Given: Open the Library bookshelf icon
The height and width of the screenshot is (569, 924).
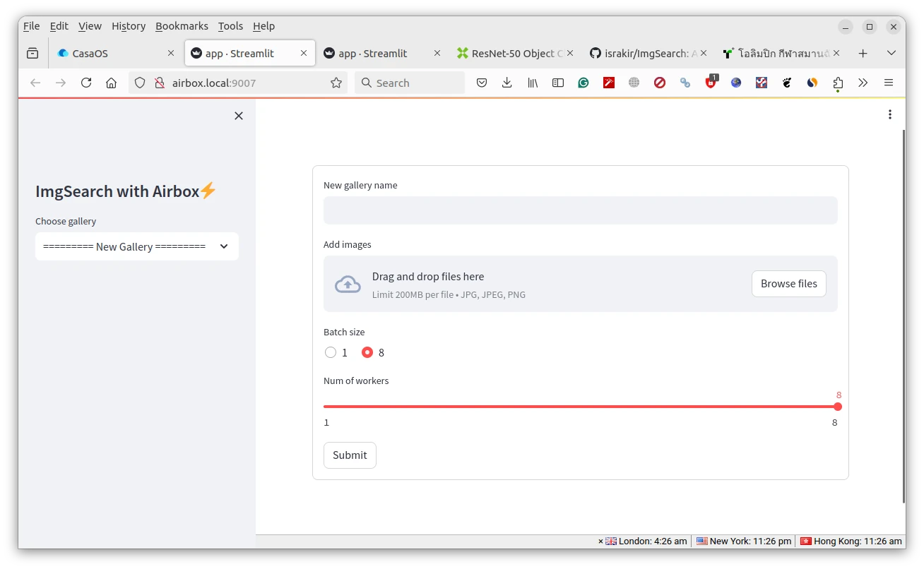Looking at the screenshot, I should (x=533, y=83).
